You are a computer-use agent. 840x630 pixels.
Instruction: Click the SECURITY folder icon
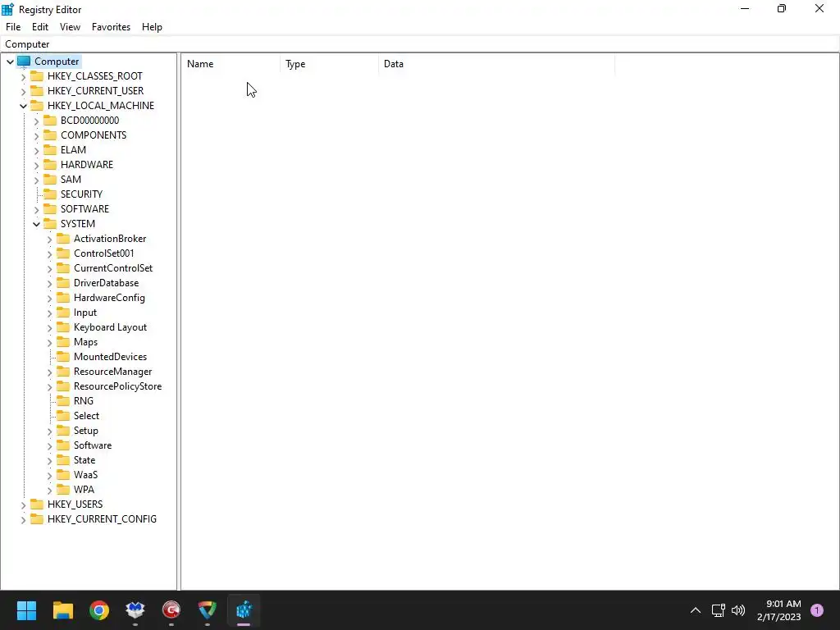pos(50,194)
